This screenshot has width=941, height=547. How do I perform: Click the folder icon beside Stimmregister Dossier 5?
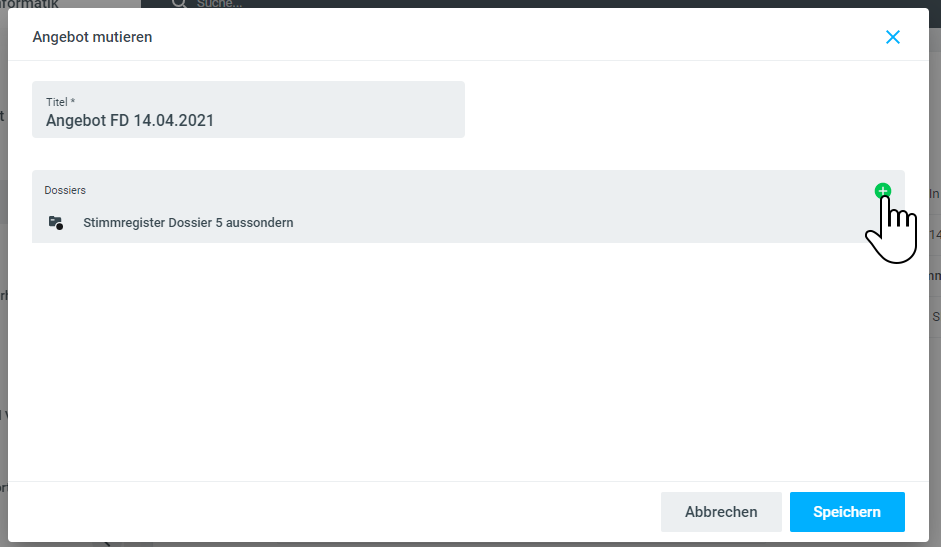56,223
